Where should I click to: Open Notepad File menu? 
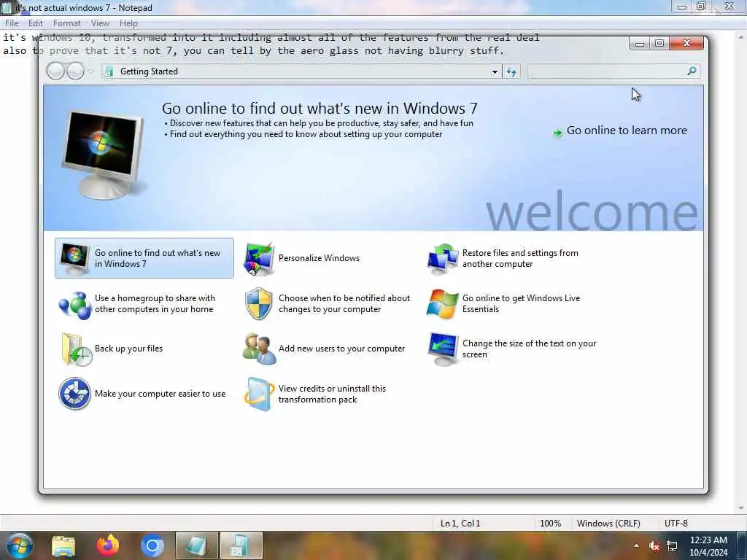point(12,23)
